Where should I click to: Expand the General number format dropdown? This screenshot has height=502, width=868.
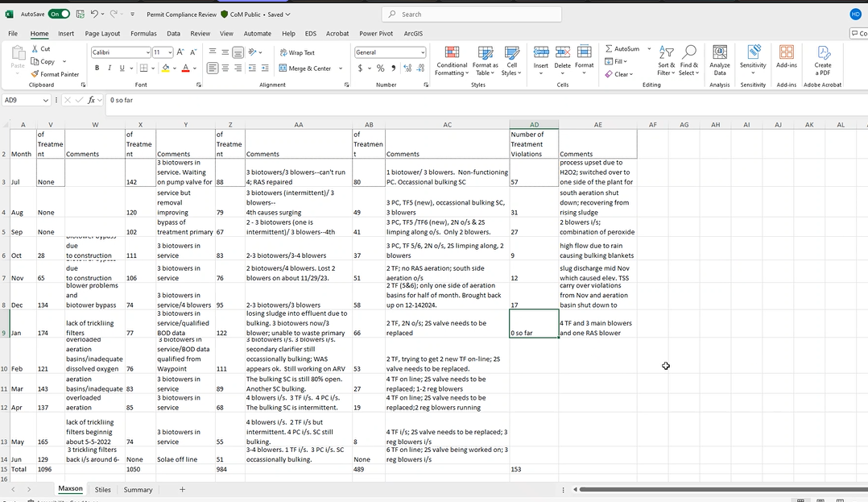[422, 52]
